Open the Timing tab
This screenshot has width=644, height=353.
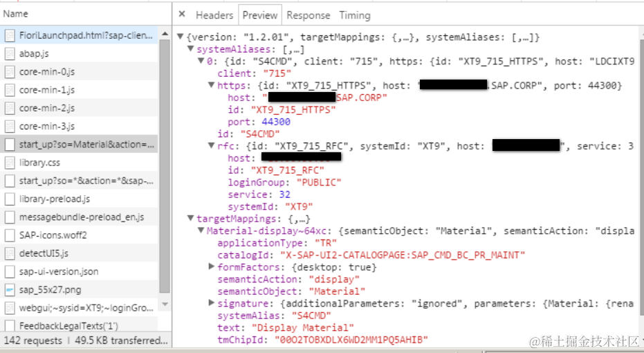click(355, 15)
